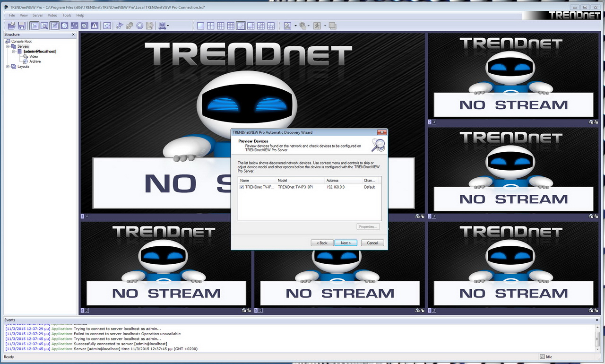Click the 'Failed to connect to server' log entry
Image resolution: width=605 pixels, height=364 pixels.
(x=93, y=334)
